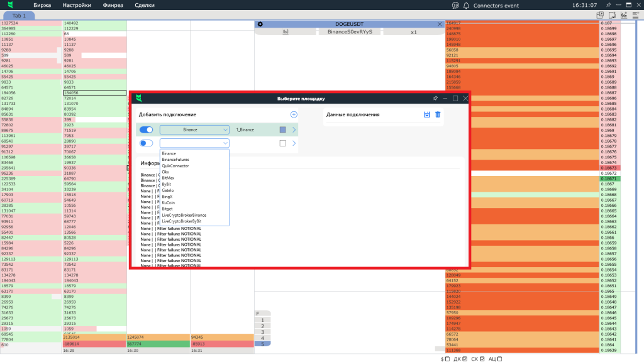Screen dimensions: 644x362
Task: Click the x1 multiplier button
Action: pyautogui.click(x=414, y=31)
